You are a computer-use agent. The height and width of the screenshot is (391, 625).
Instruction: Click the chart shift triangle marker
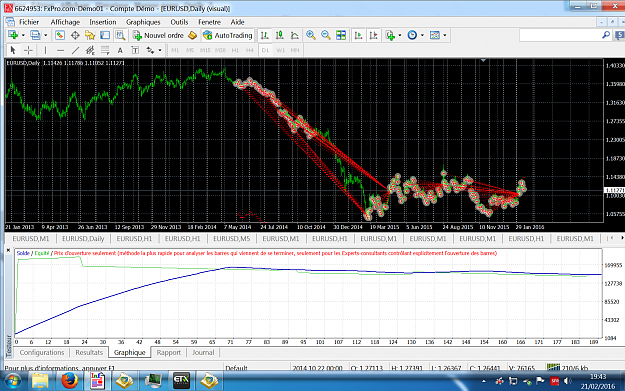(483, 61)
